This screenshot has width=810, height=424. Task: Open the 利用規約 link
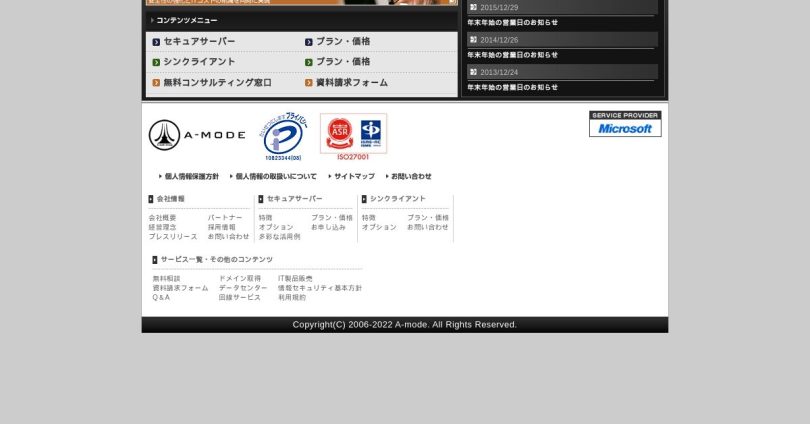(292, 297)
